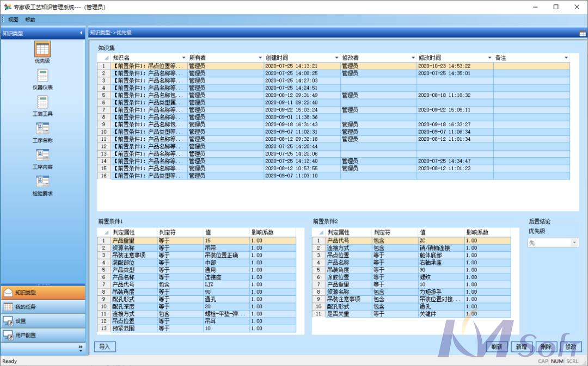
Task: Open the 优先级 result dropdown showing 先
Action: (x=573, y=241)
